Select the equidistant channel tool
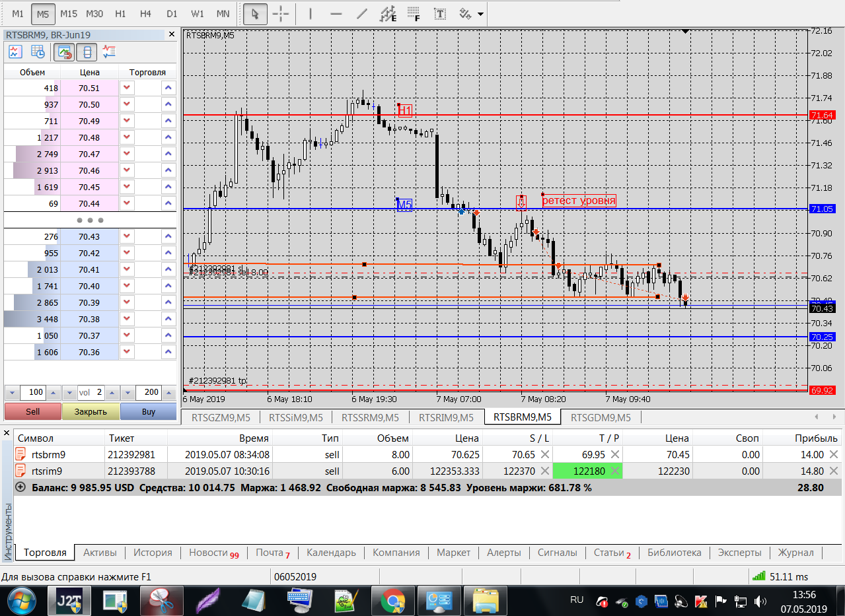This screenshot has width=845, height=616. [x=389, y=13]
